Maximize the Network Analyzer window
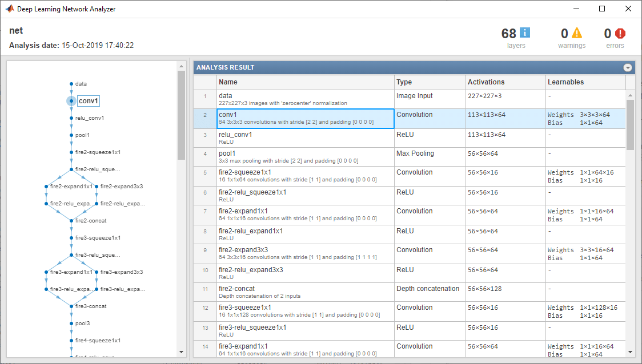 602,9
